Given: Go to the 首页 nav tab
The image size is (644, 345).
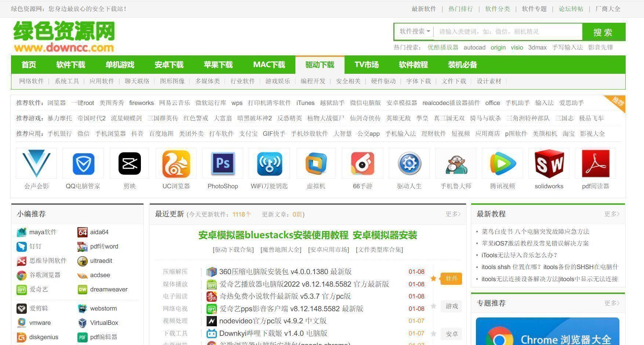Looking at the screenshot, I should 29,65.
